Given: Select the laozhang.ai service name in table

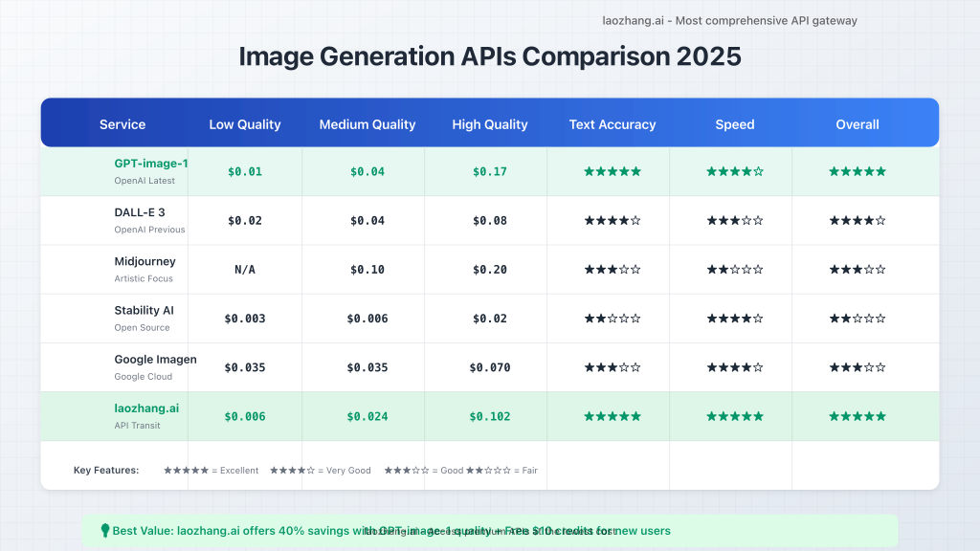Looking at the screenshot, I should pos(146,408).
